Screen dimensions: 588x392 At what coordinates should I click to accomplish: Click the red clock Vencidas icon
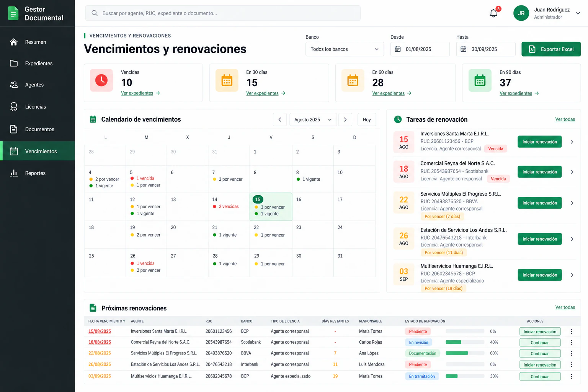(101, 80)
